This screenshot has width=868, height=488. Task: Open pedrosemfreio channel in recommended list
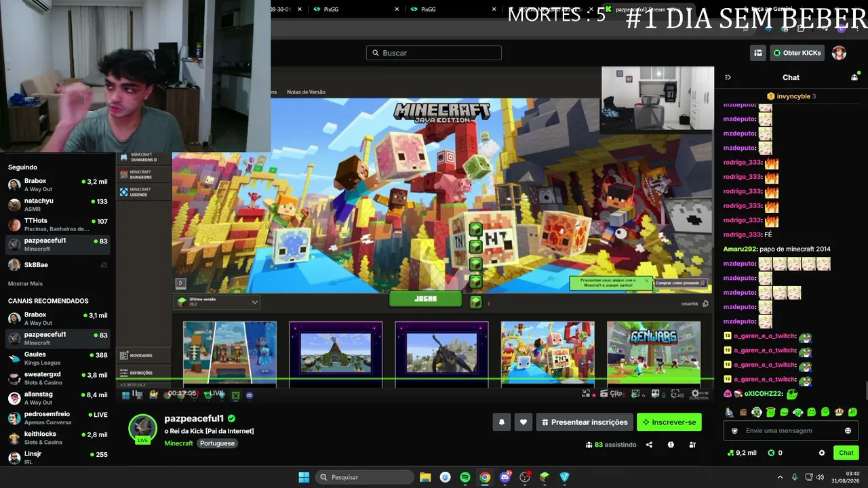tap(58, 418)
